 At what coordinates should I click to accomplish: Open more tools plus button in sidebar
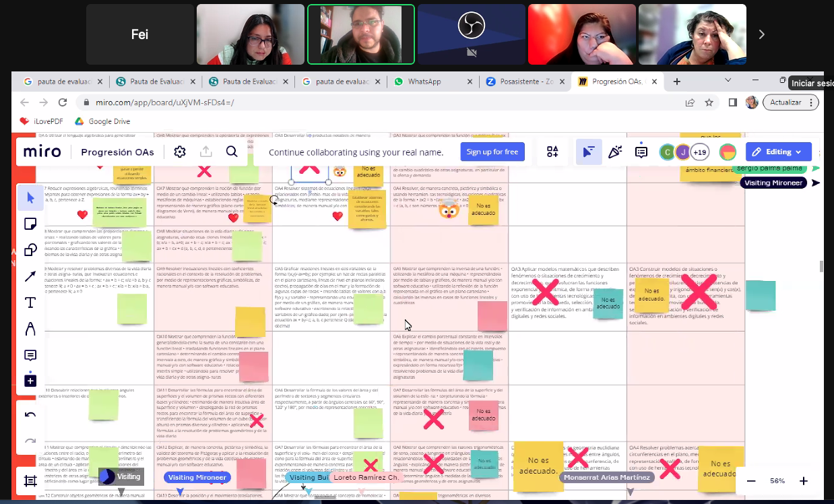click(x=30, y=381)
